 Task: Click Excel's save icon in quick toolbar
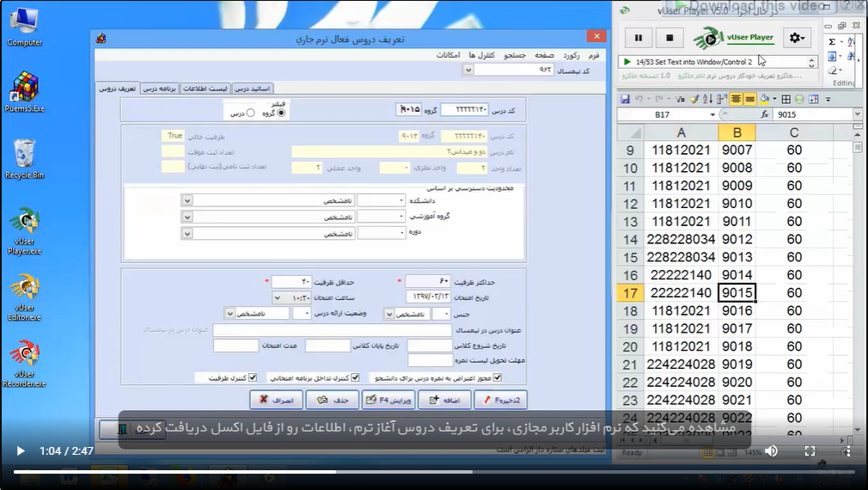(626, 99)
